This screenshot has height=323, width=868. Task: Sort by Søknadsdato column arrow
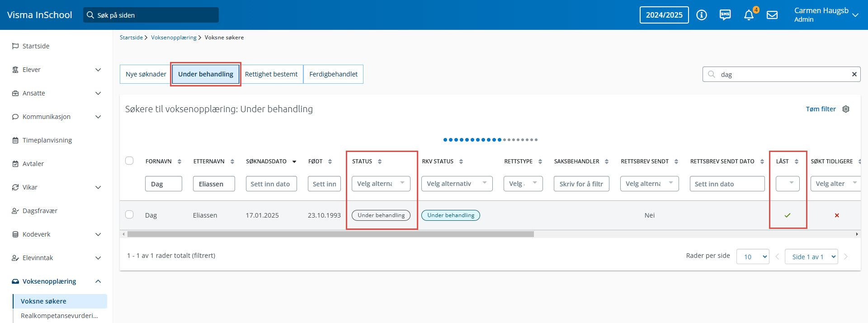294,161
